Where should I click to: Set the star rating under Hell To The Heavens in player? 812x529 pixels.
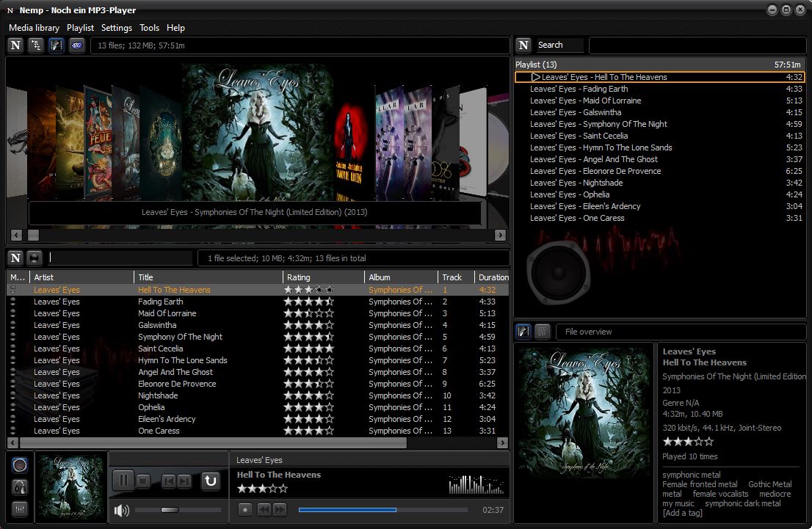pos(263,488)
